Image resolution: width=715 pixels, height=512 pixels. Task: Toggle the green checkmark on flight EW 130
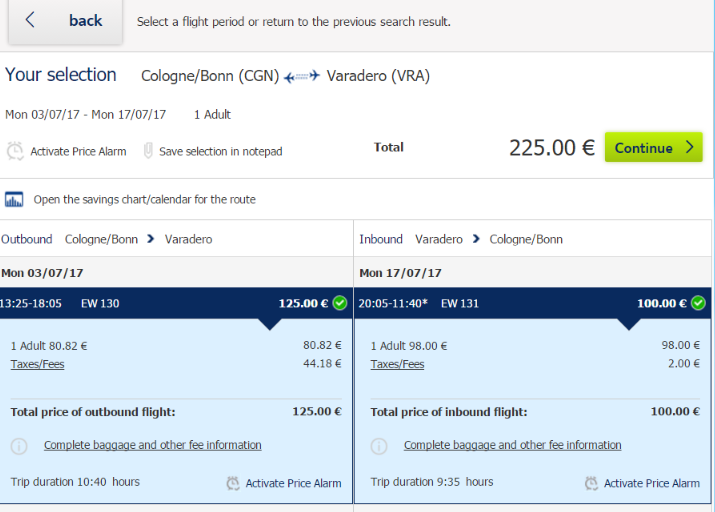tap(340, 303)
